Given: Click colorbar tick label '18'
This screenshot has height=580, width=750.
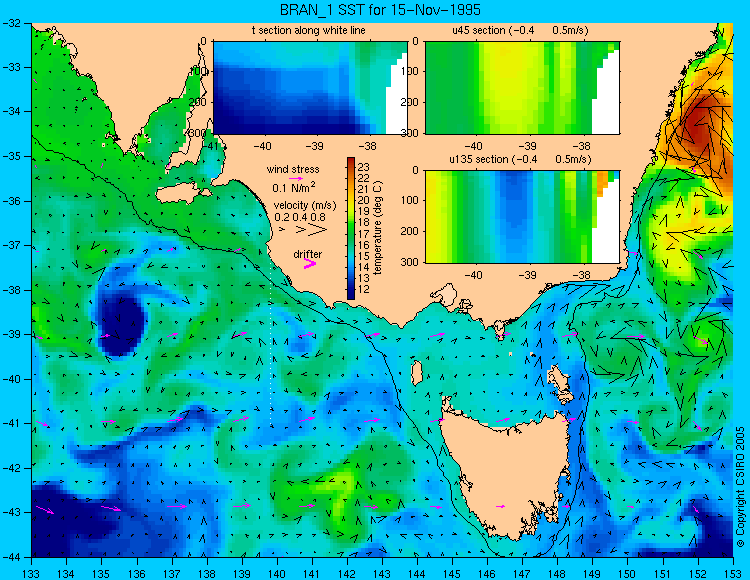Looking at the screenshot, I should (364, 222).
